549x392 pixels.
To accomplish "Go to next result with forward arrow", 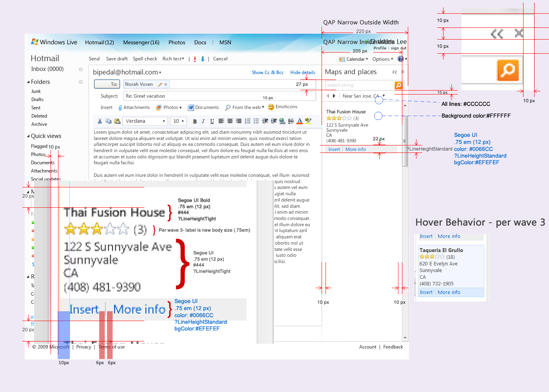I will click(x=334, y=96).
